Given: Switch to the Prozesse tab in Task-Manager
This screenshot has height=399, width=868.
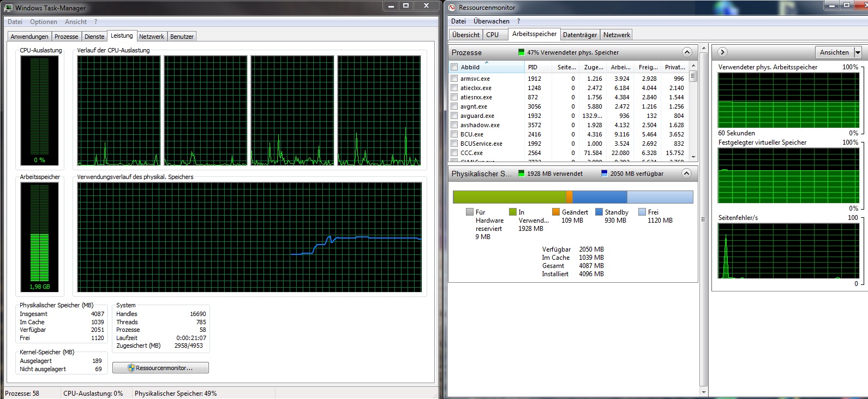Looking at the screenshot, I should click(x=67, y=37).
